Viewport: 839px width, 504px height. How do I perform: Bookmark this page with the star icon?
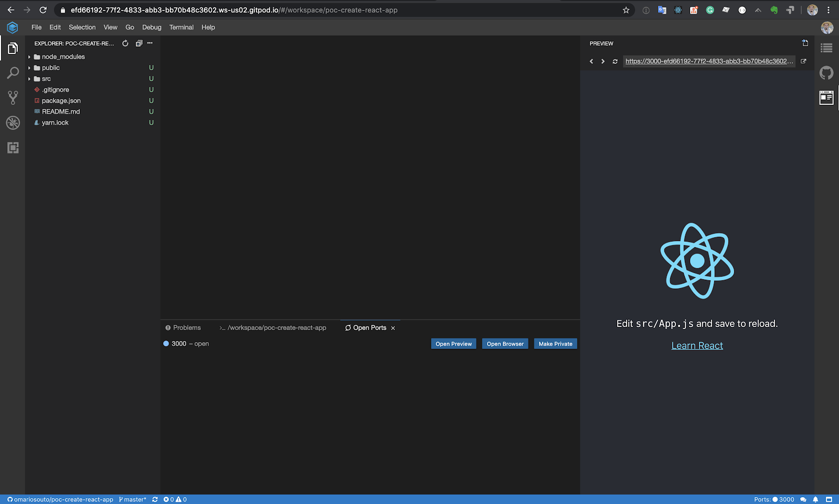pos(626,10)
